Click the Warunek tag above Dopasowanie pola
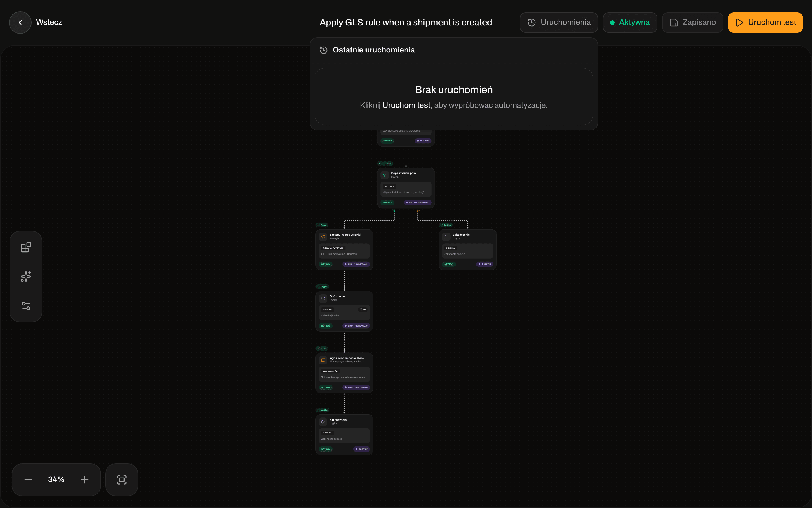812x508 pixels. tap(385, 163)
